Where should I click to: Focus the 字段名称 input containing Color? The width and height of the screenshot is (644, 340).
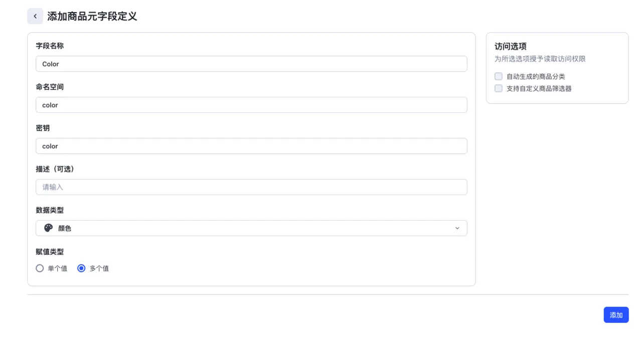[x=251, y=64]
